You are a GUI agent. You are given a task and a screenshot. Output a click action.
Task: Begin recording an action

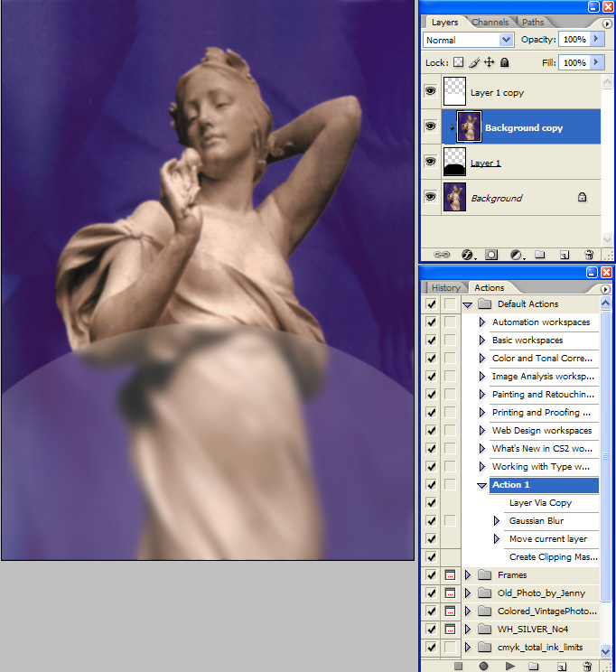[x=483, y=666]
